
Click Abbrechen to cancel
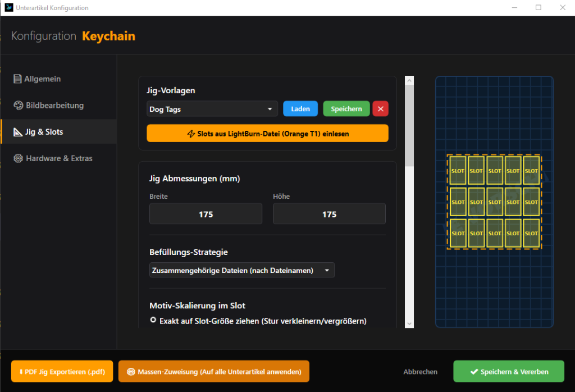click(420, 371)
